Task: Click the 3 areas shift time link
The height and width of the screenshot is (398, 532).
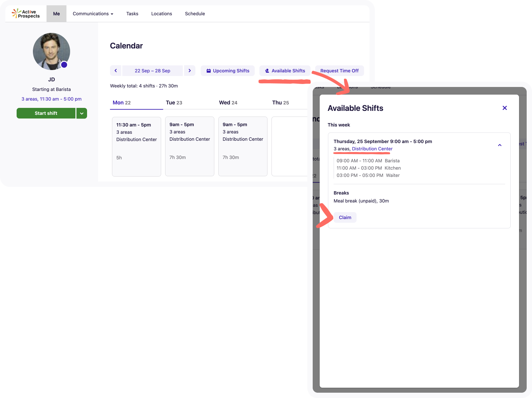Action: (x=52, y=99)
